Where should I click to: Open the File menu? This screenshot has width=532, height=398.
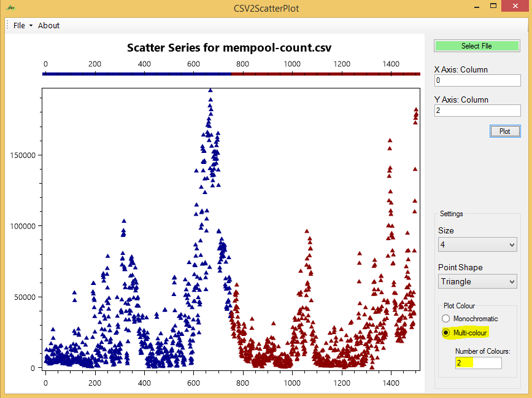pos(22,25)
